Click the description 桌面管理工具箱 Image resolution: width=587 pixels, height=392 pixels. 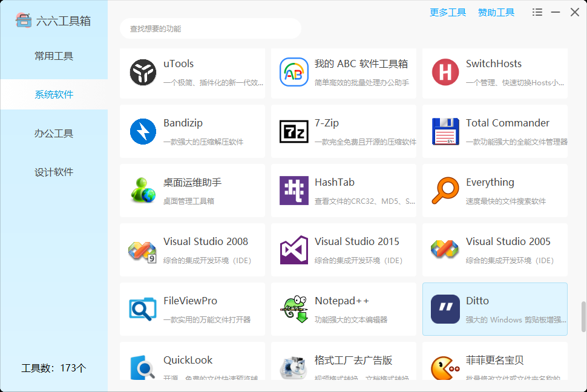pyautogui.click(x=189, y=201)
